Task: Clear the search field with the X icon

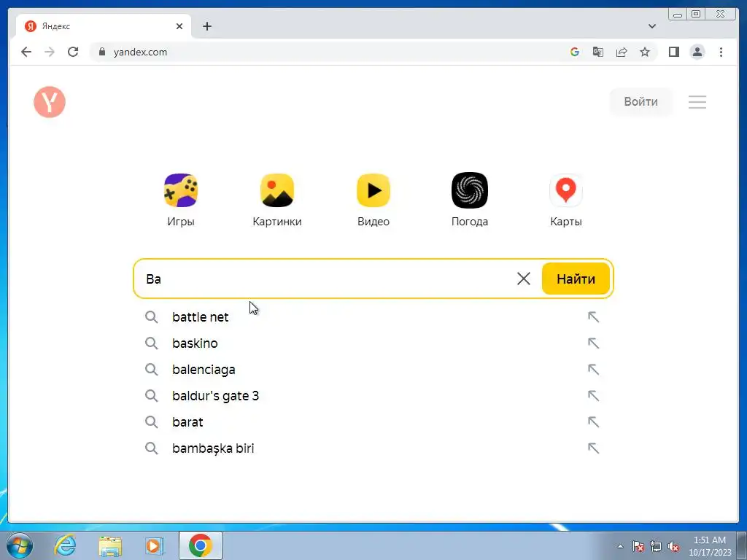Action: pyautogui.click(x=524, y=279)
